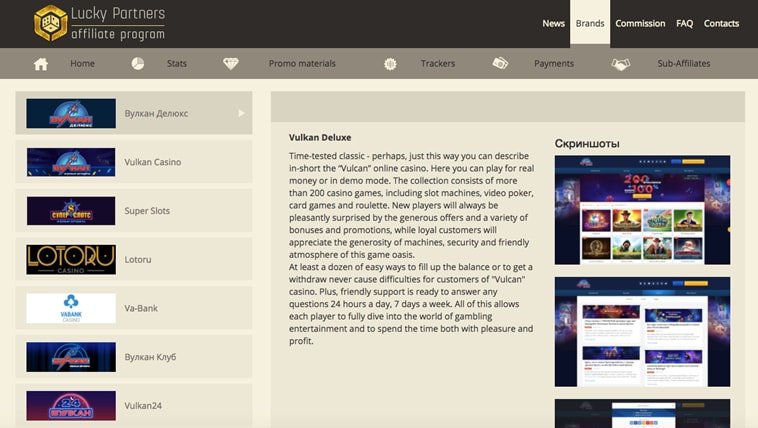Screen dimensions: 758x428
Task: Click the Скриншоты heading
Action: 587,144
